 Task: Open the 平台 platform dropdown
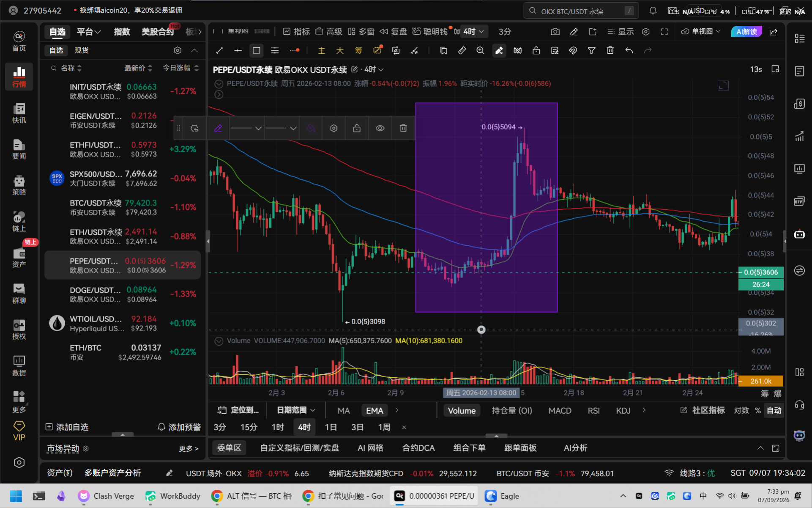(x=89, y=32)
